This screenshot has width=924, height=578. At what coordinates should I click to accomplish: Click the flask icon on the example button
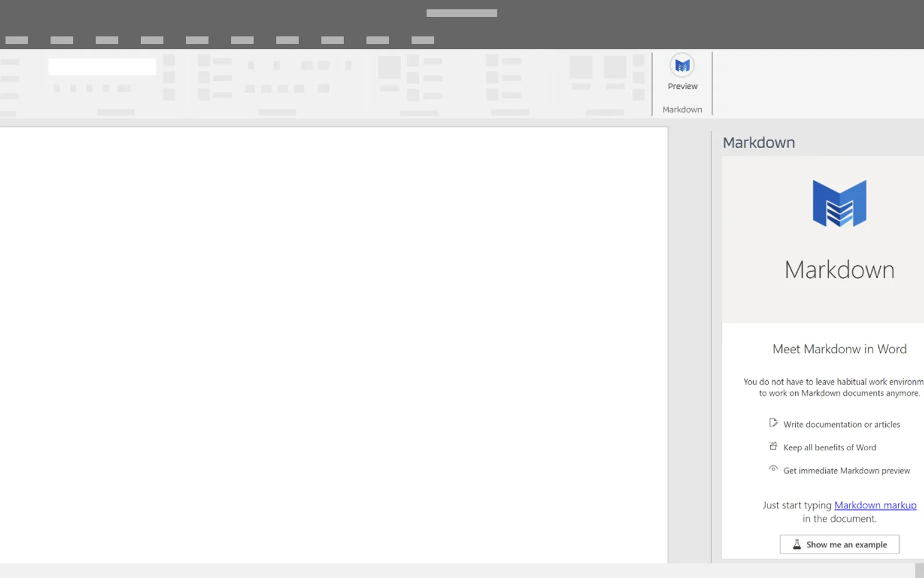(x=796, y=544)
